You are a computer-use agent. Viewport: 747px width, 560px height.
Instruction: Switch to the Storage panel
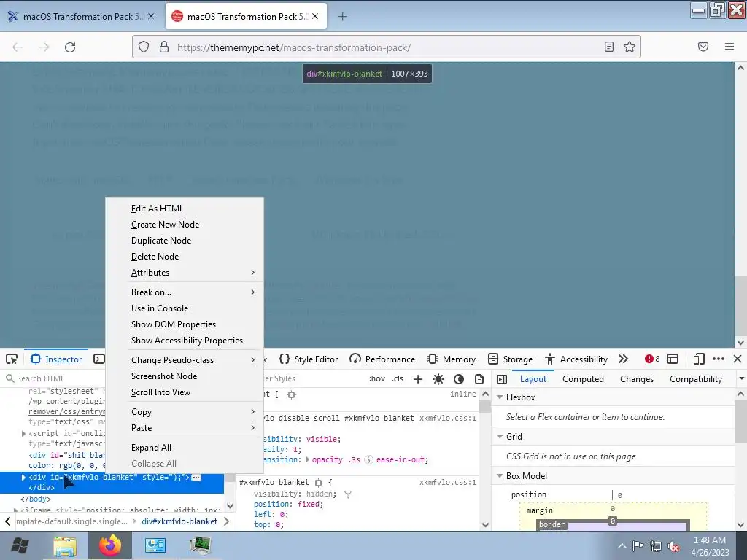[x=510, y=359]
